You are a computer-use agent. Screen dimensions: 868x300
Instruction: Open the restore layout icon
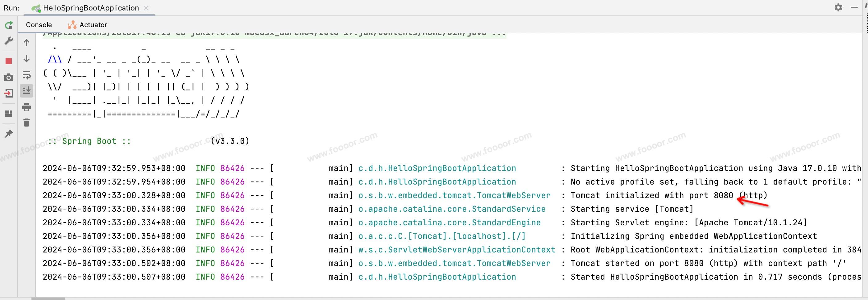9,114
